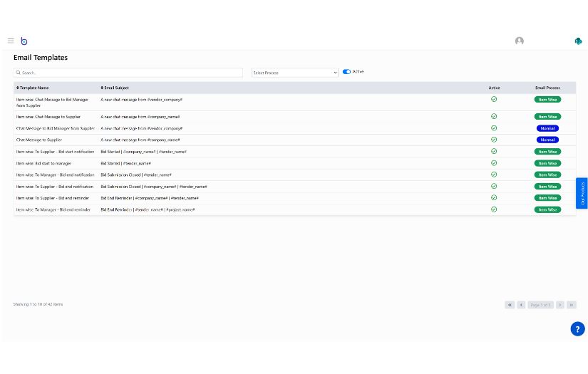The width and height of the screenshot is (588, 374).
Task: Click the blue 'b' app logo
Action: point(24,41)
